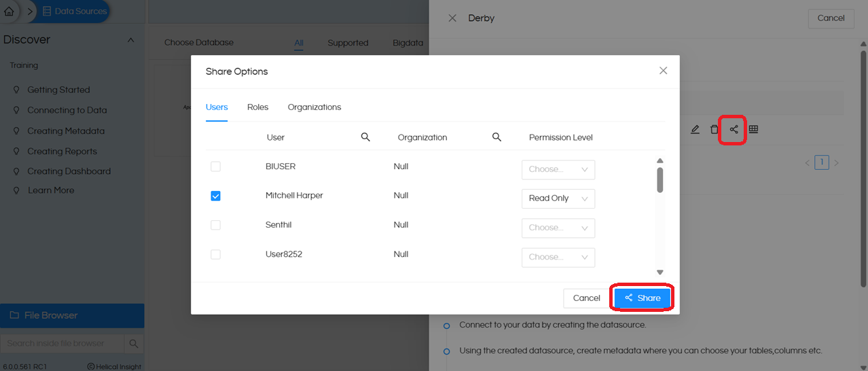868x371 pixels.
Task: Click the blue Share button
Action: [x=643, y=298]
